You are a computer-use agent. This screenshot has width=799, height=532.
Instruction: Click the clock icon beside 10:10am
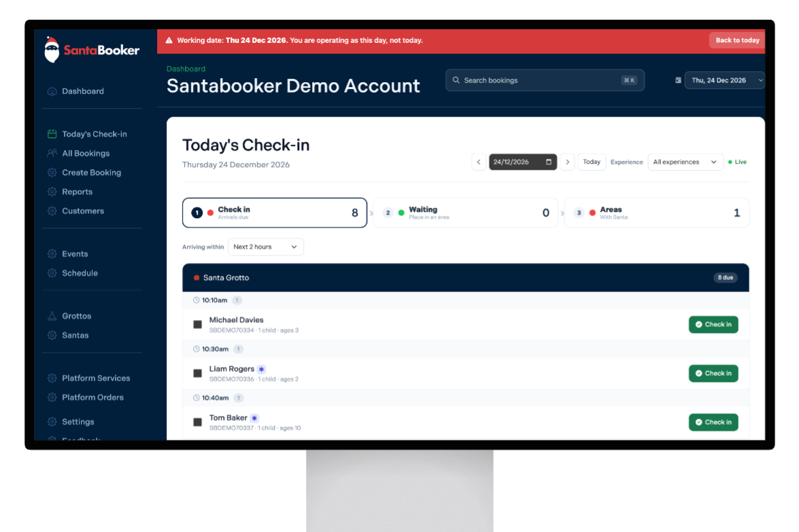(197, 300)
